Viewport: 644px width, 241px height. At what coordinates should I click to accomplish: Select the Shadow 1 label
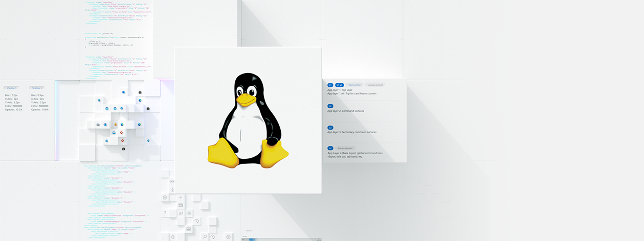click(x=11, y=88)
